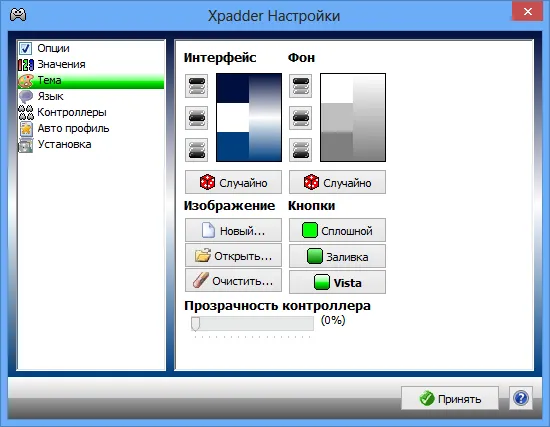
Task: Click the palette icon beside Тема
Action: coord(26,81)
